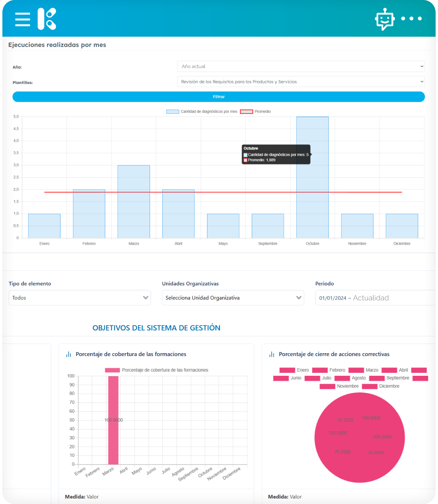Click the 75.0000 slice of the pie chart

[343, 452]
